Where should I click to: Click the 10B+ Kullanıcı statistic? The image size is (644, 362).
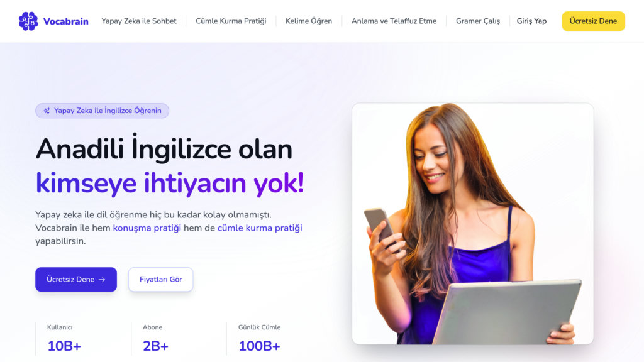pyautogui.click(x=64, y=338)
